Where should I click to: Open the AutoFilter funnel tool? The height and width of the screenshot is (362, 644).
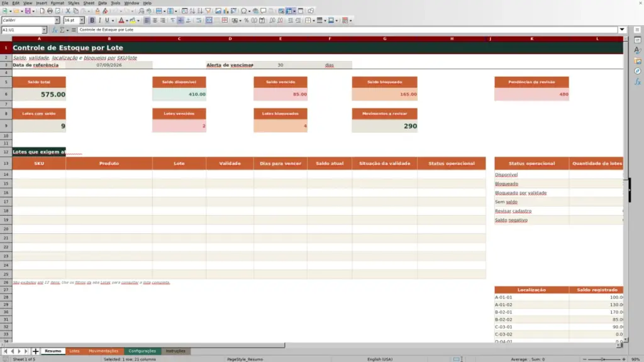(208, 11)
